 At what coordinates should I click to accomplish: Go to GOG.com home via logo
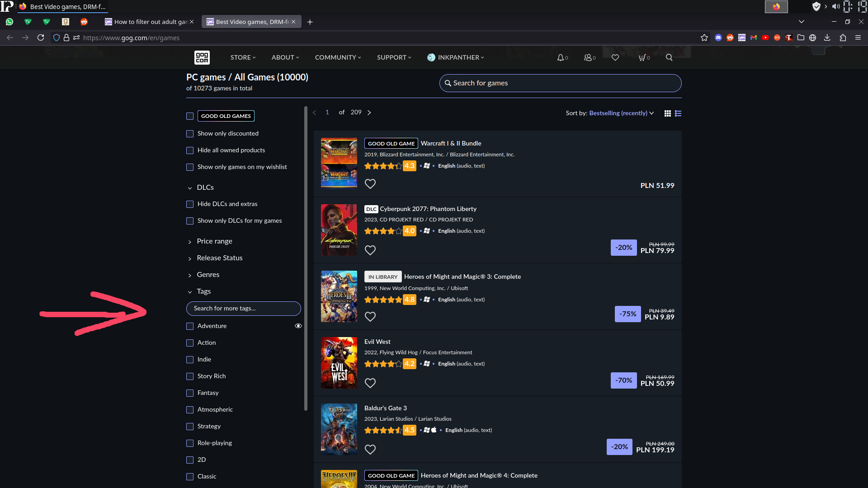click(202, 57)
